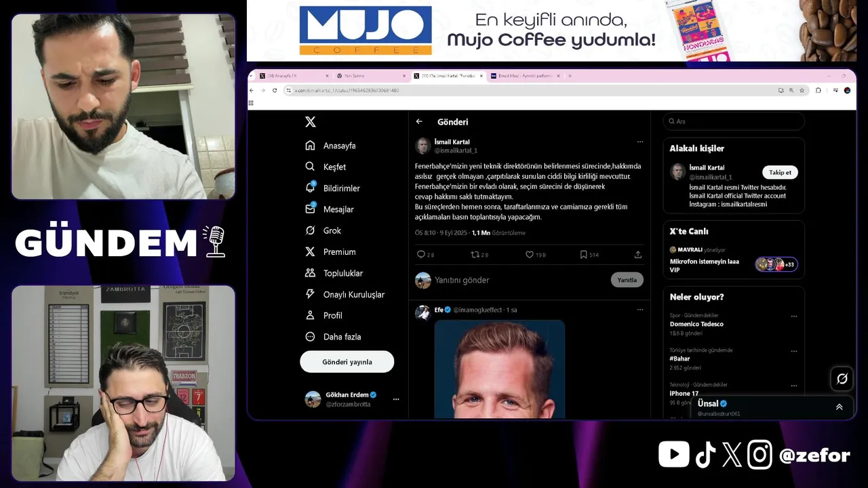The image size is (868, 488).
Task: Click the YouTube icon in overlay
Action: click(673, 454)
